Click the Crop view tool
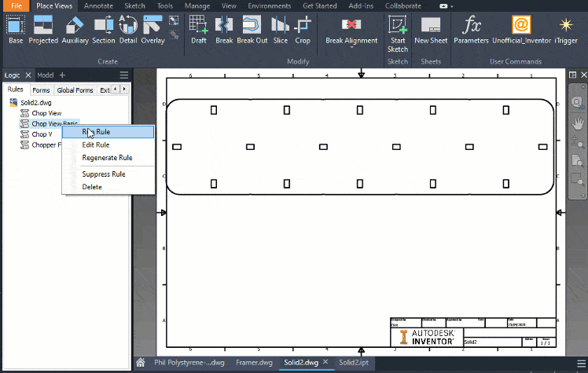 click(303, 30)
